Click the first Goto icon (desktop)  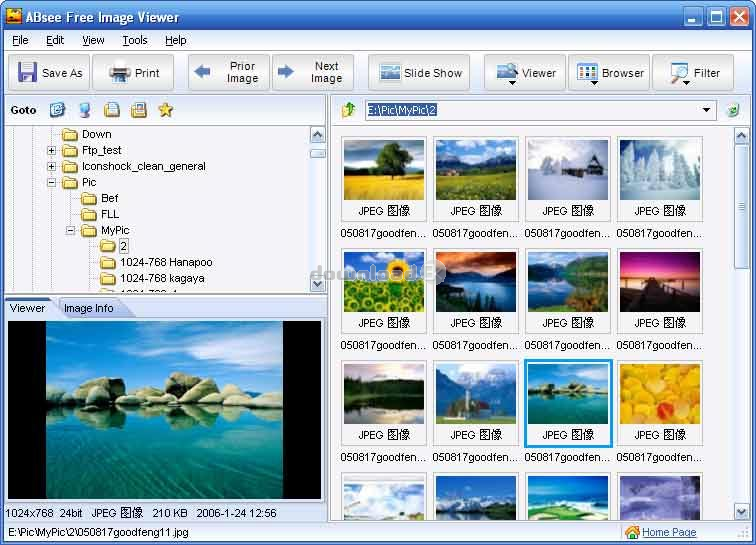pyautogui.click(x=57, y=110)
